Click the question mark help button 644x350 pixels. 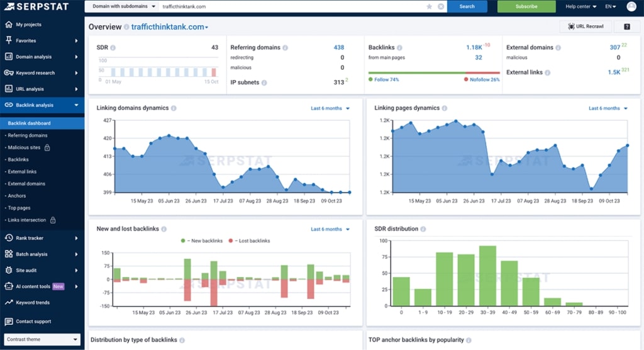(627, 26)
